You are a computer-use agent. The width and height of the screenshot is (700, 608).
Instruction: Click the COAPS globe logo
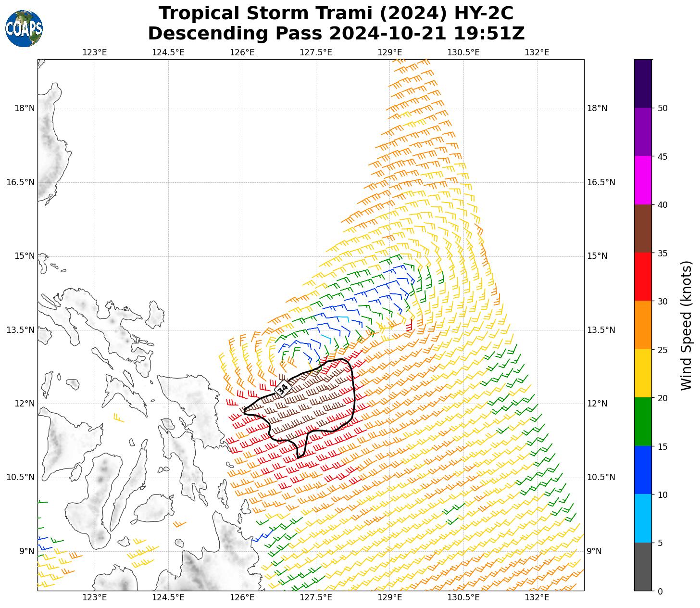click(x=24, y=29)
